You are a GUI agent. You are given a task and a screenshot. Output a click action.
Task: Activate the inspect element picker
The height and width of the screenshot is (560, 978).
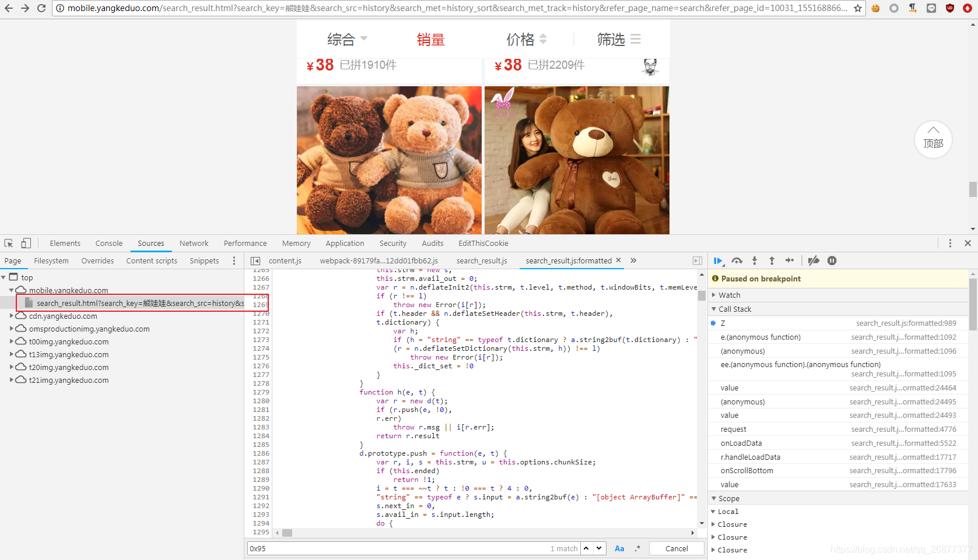9,243
